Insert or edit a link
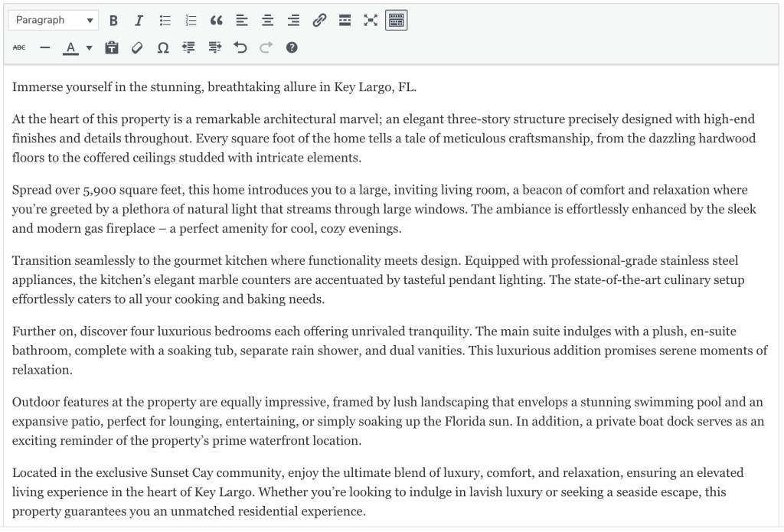 coord(319,21)
